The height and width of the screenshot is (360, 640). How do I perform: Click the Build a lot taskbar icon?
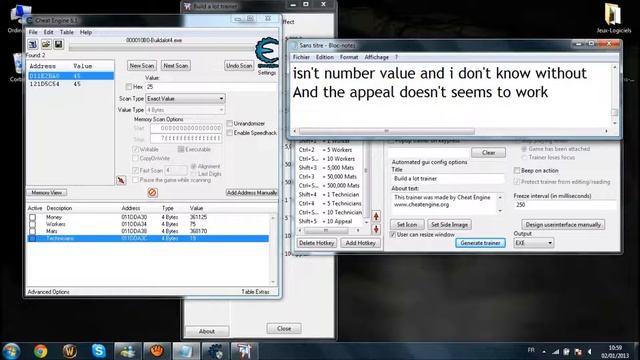pos(244,351)
